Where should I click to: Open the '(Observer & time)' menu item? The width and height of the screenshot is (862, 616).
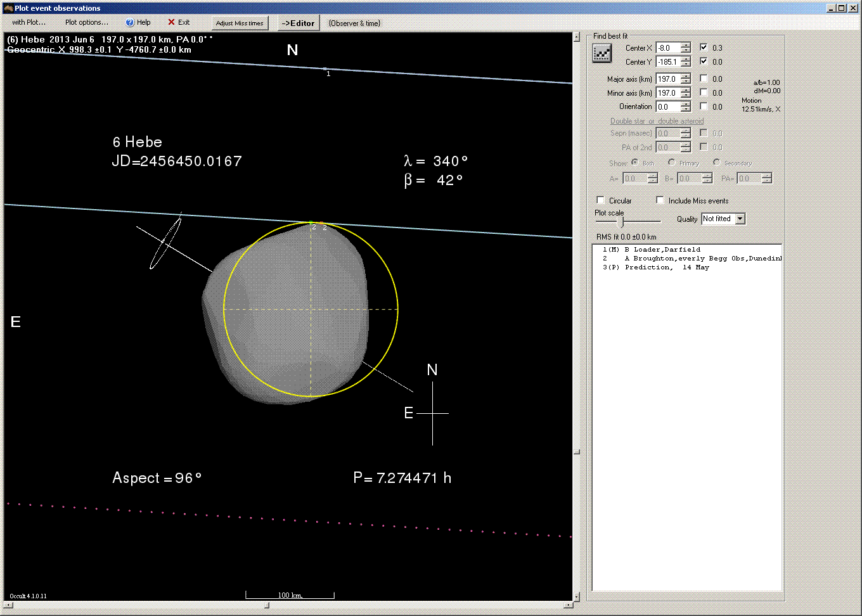[x=354, y=23]
